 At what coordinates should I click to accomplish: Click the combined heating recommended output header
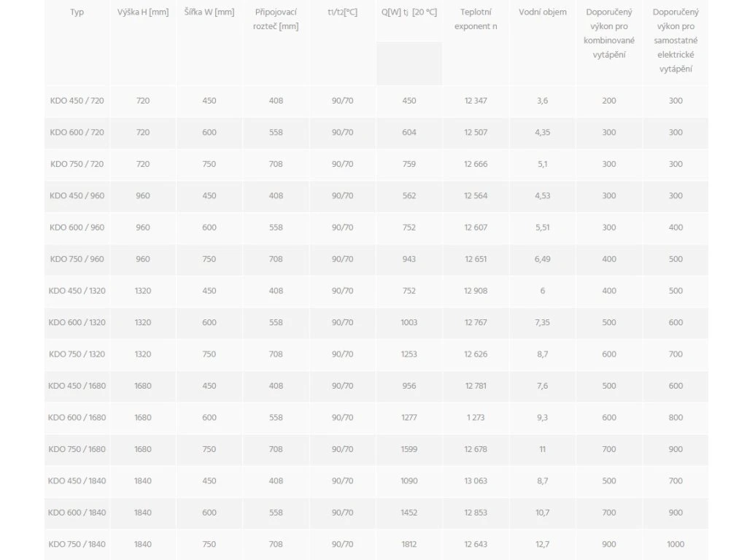[609, 34]
